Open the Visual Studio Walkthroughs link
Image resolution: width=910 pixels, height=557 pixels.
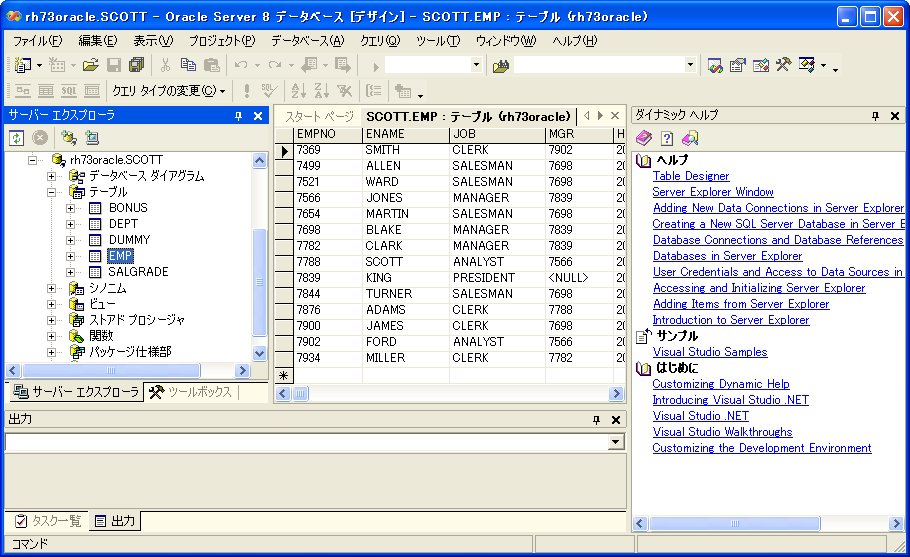coord(722,432)
